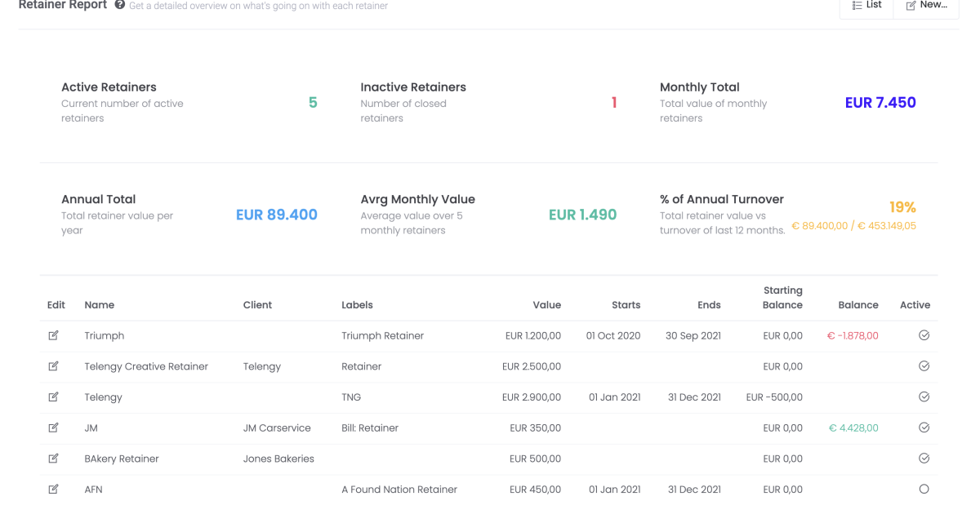Click the edit icon for Triumph retainer
This screenshot has width=980, height=514.
click(53, 335)
